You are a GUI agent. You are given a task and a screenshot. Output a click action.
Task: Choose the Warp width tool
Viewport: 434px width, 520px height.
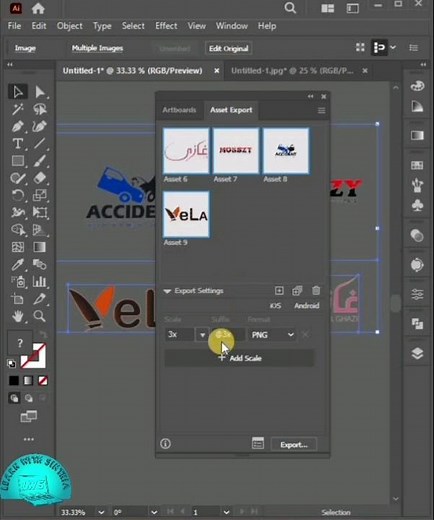point(18,212)
